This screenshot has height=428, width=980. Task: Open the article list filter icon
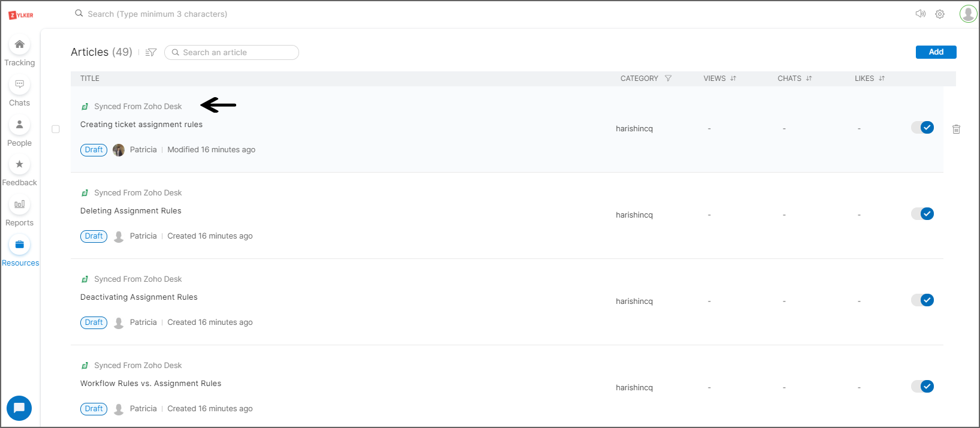pyautogui.click(x=151, y=53)
